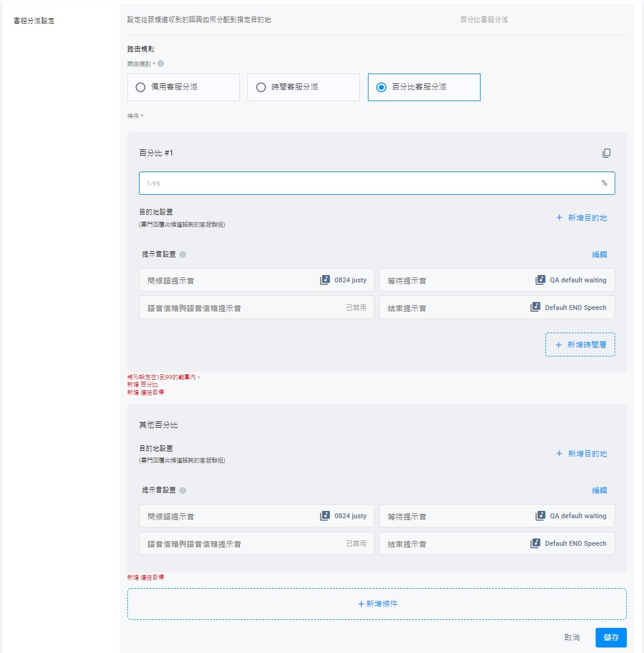644x653 pixels.
Task: Click audio icon for 0824 justy in 百分比 #1
Action: tap(324, 280)
